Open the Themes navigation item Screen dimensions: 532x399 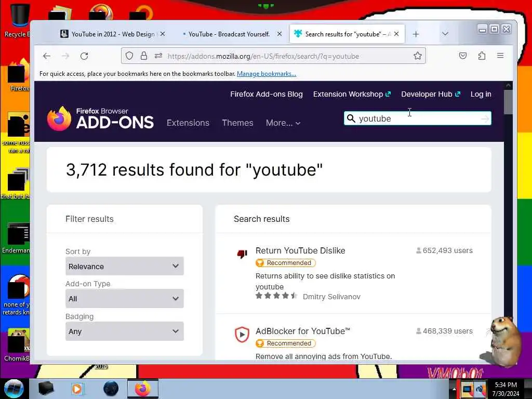coord(237,123)
